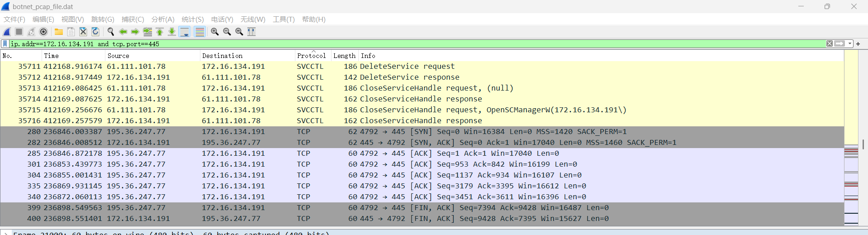The height and width of the screenshot is (235, 868).
Task: Sort by the Time column header
Action: pos(73,56)
